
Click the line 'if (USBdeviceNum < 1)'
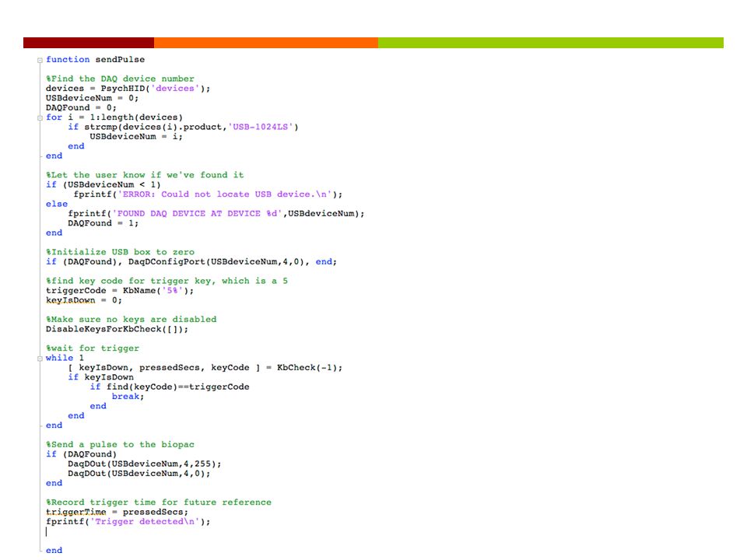103,185
